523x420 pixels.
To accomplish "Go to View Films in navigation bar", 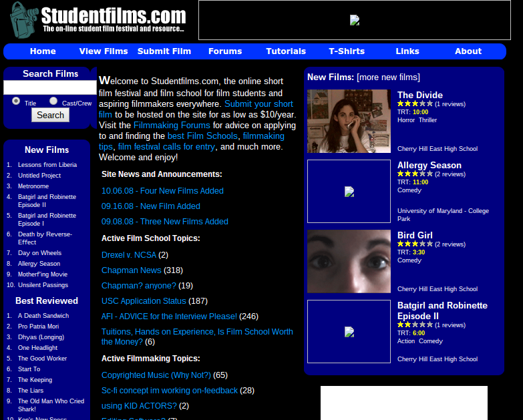I will coord(104,51).
